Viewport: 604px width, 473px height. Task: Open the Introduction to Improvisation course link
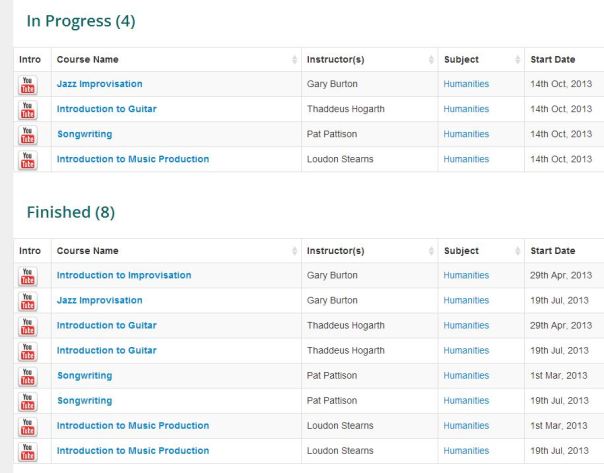pyautogui.click(x=124, y=275)
